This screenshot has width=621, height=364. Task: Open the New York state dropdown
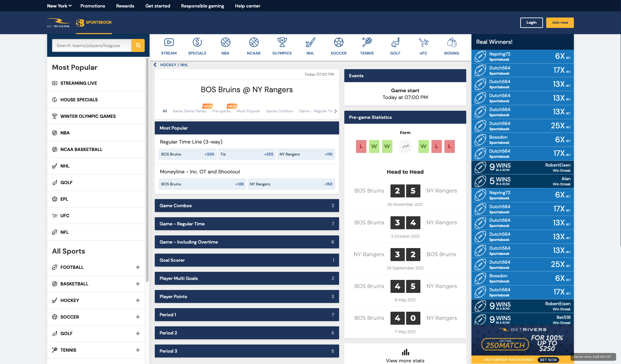(59, 6)
